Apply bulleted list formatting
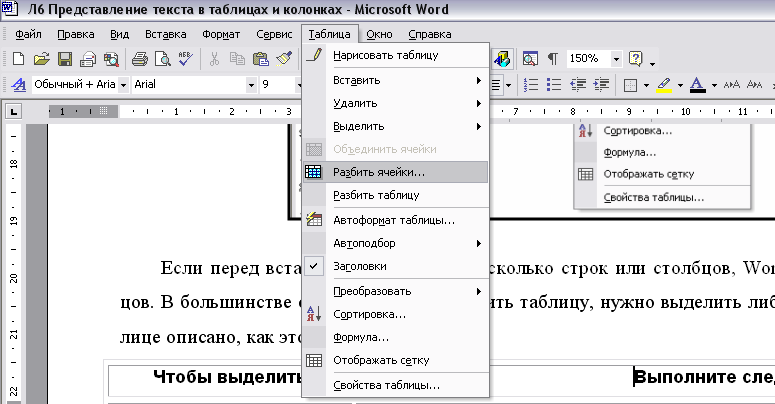This screenshot has height=404, width=775. click(x=554, y=85)
